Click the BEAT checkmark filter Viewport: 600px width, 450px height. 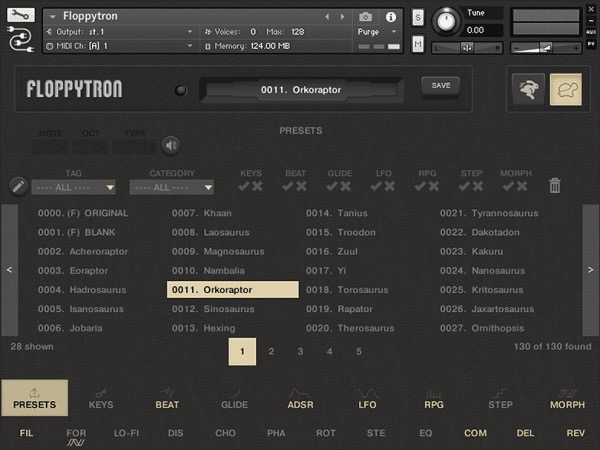(288, 186)
